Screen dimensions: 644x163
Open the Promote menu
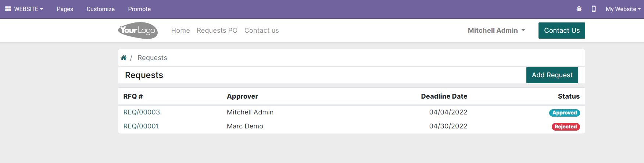(139, 9)
